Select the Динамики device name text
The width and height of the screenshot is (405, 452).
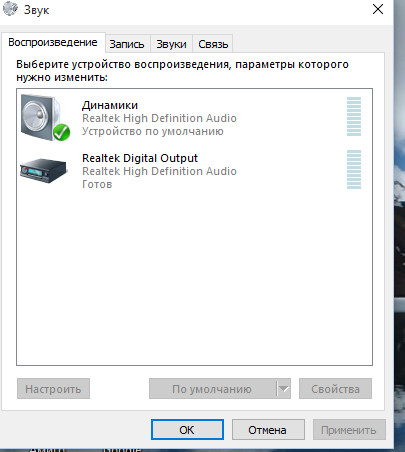point(110,105)
